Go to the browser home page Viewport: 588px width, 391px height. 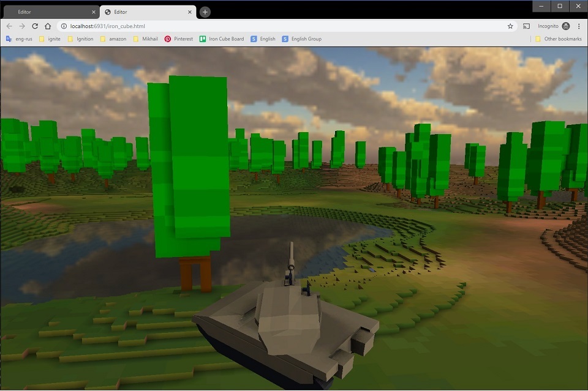tap(48, 26)
